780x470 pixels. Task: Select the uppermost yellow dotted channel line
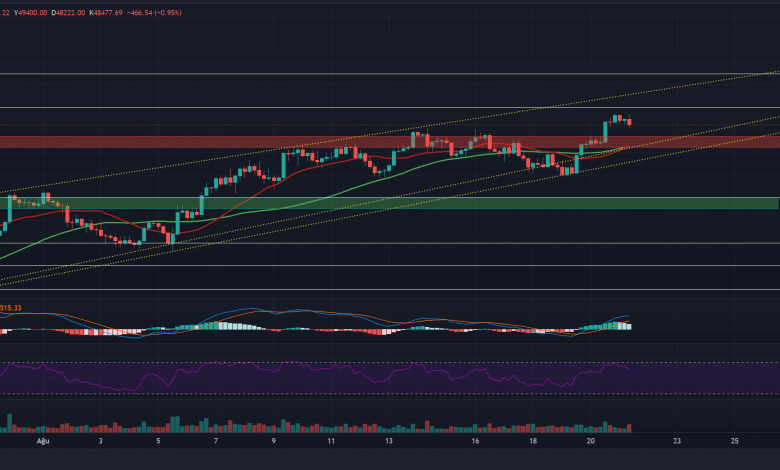coord(600,99)
